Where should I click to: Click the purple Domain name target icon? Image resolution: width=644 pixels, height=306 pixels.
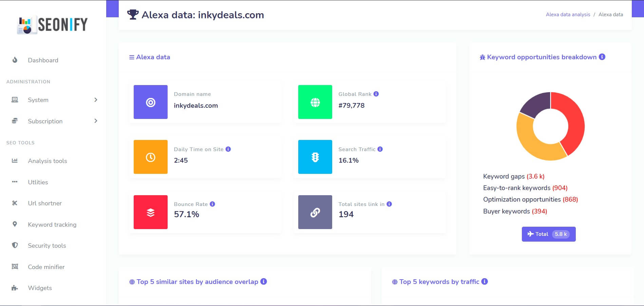(x=151, y=102)
